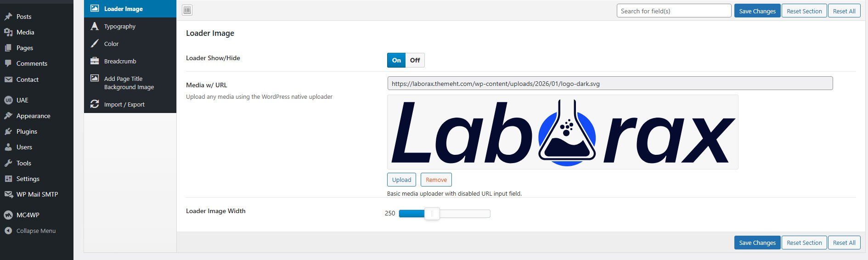Click the Tools wrench icon
This screenshot has height=260, width=868.
tap(8, 163)
